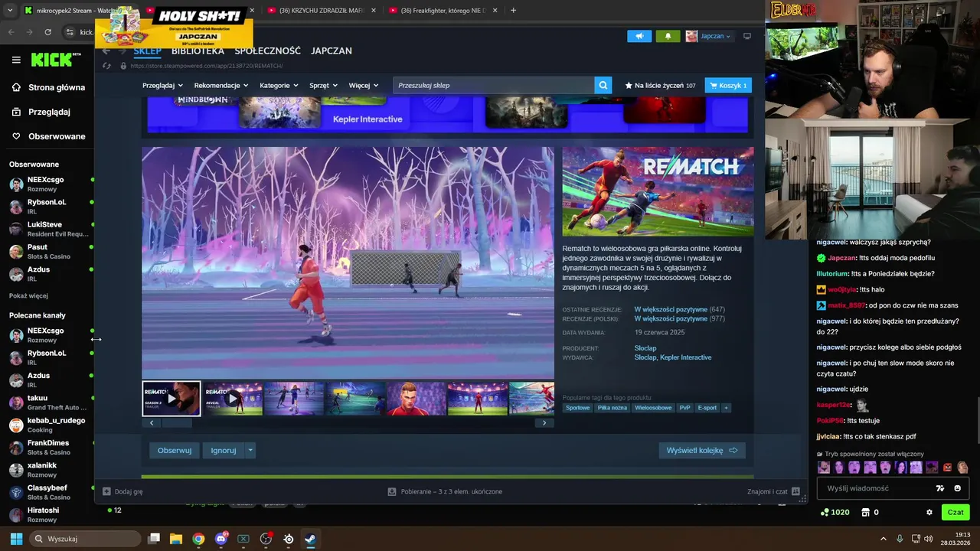Image resolution: width=980 pixels, height=551 pixels.
Task: Expand Przeglądaj dropdown in Steam store
Action: pos(162,85)
